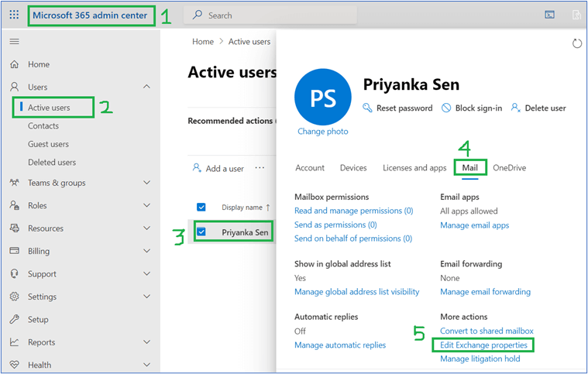Collapse the Users section chevron
The image size is (588, 374).
pyautogui.click(x=146, y=87)
